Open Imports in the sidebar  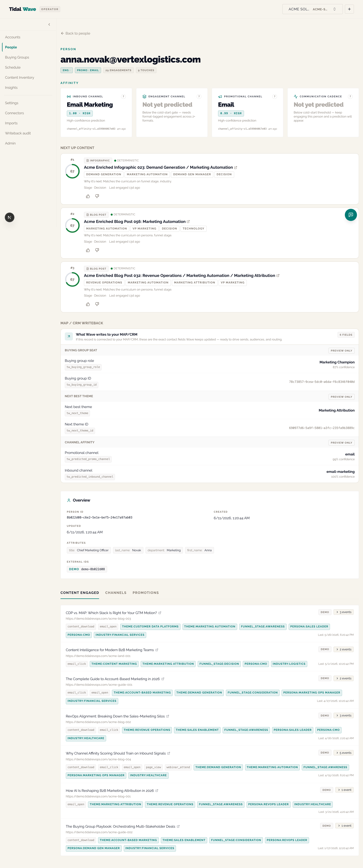tap(11, 123)
